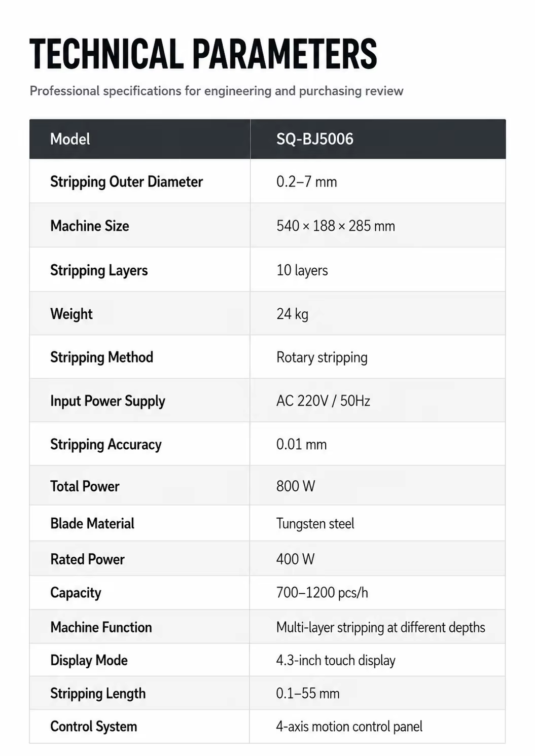Viewport: 535px width, 756px height.
Task: Select the 700–1200 pcs/h capacity value
Action: pyautogui.click(x=322, y=593)
